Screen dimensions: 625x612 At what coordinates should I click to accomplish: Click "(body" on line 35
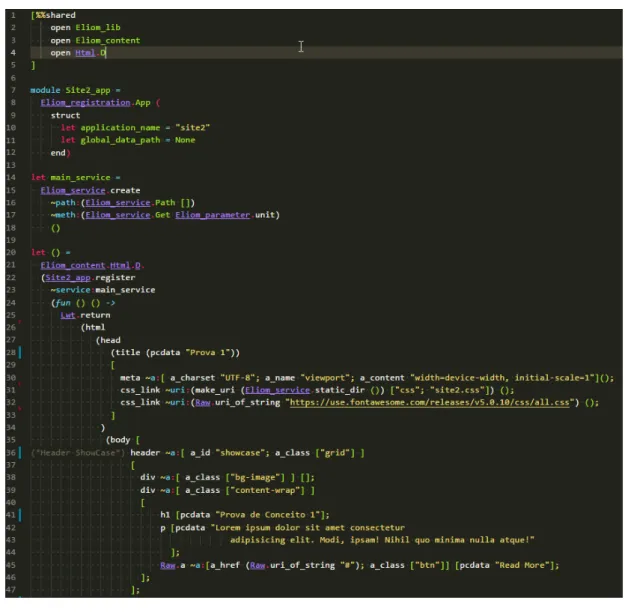(x=118, y=440)
